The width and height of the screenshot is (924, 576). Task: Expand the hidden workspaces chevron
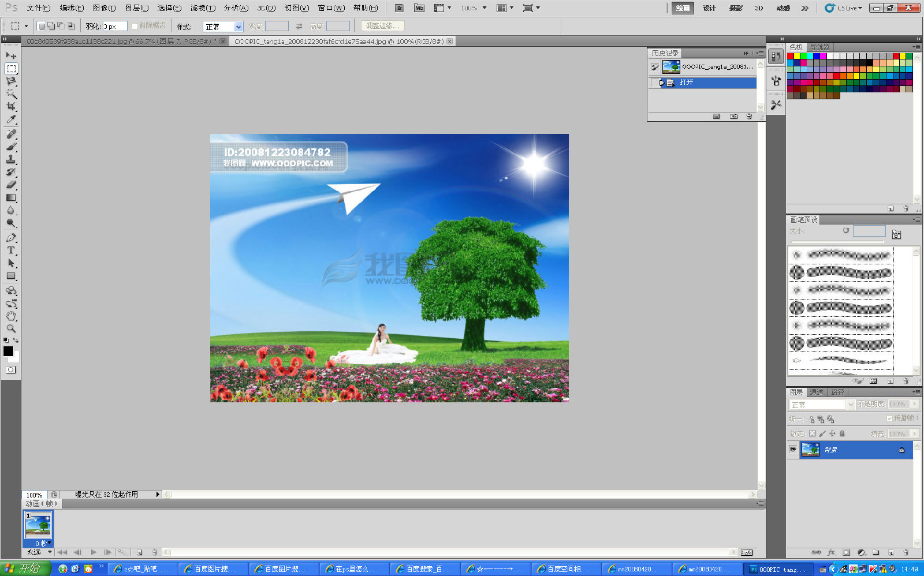[804, 8]
